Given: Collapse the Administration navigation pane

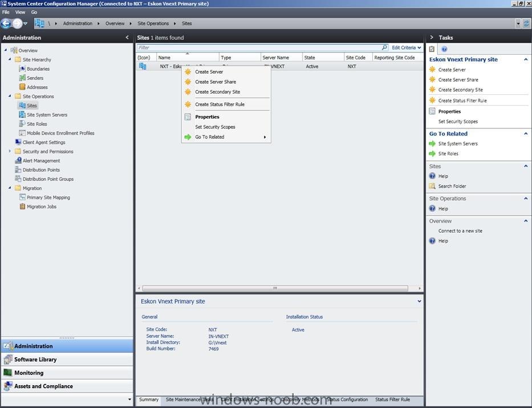Looking at the screenshot, I should pyautogui.click(x=127, y=37).
